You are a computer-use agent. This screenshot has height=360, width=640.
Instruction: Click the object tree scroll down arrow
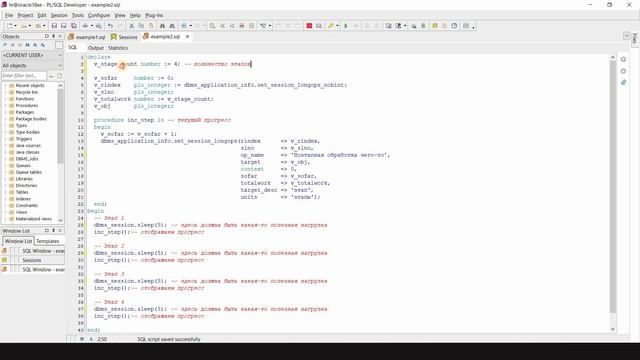[x=60, y=220]
